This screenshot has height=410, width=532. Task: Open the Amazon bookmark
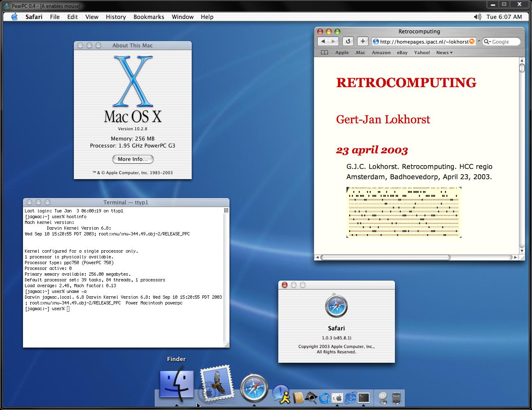(381, 53)
